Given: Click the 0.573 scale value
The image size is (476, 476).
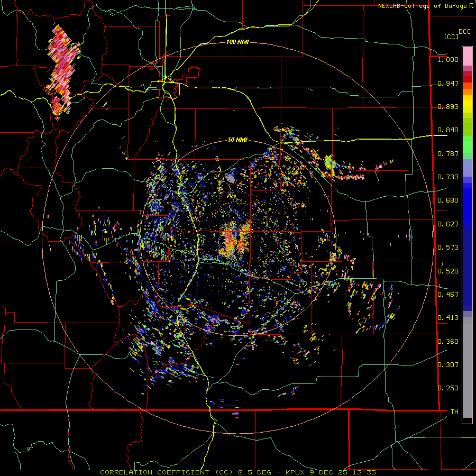Looking at the screenshot, I should [x=448, y=248].
